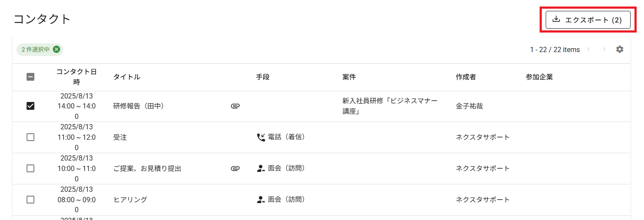
Task: Toggle the select-all header checkbox
Action: click(30, 77)
